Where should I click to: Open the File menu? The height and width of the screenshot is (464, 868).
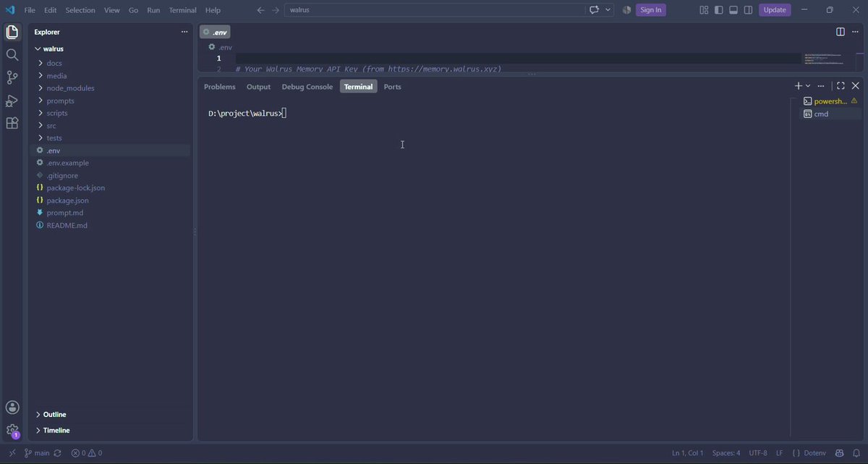tap(30, 10)
